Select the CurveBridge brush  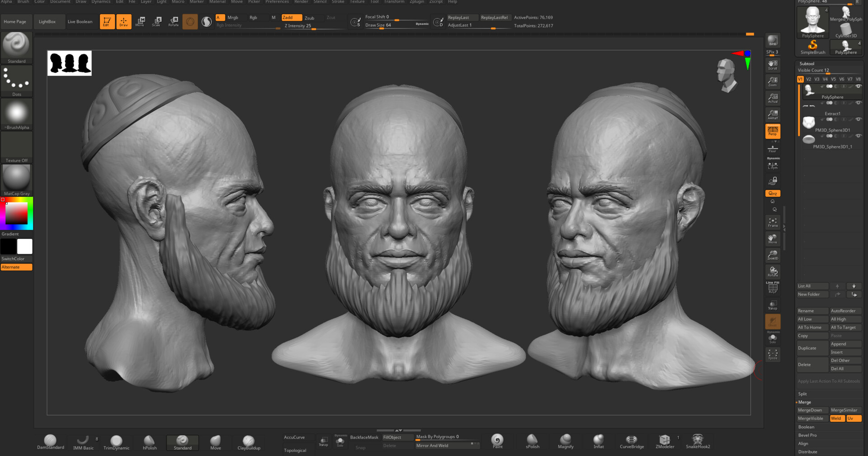click(631, 441)
